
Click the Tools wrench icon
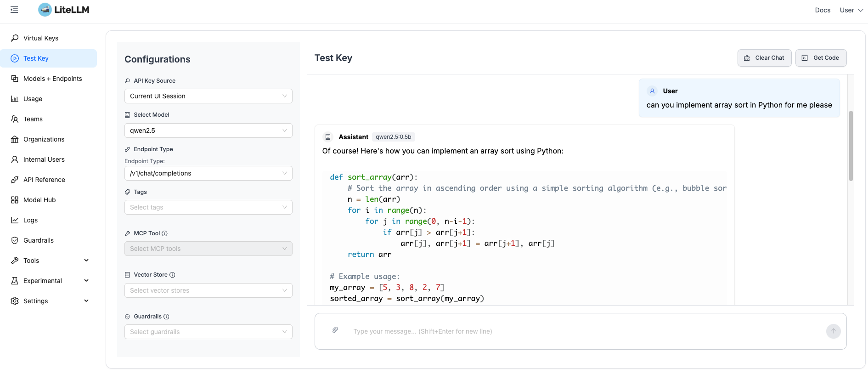15,261
